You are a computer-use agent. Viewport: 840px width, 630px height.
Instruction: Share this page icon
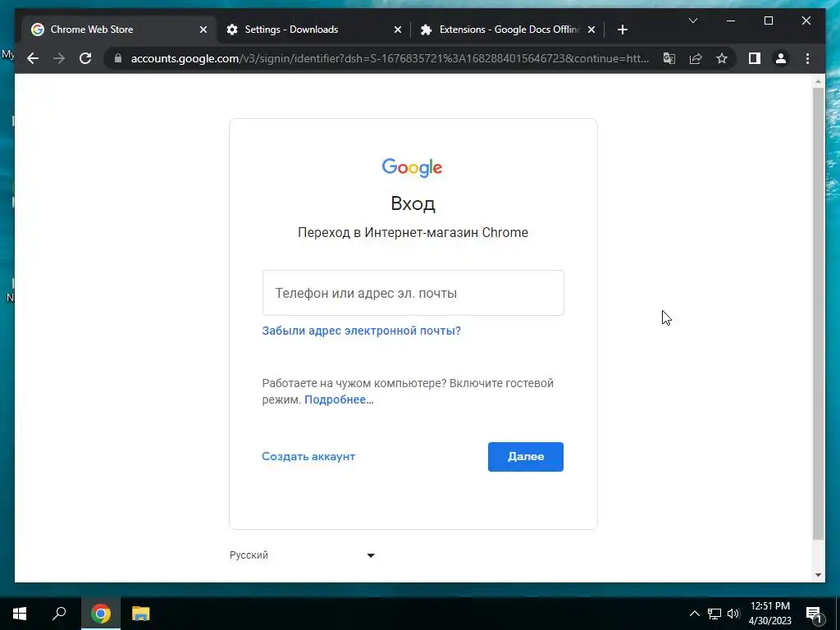pyautogui.click(x=696, y=58)
